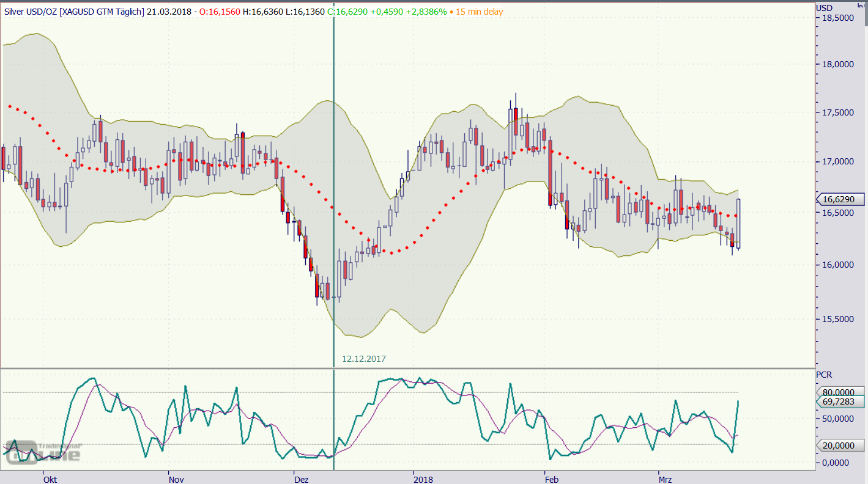Click the 18,5000 price axis label
868x484 pixels.
pyautogui.click(x=837, y=18)
